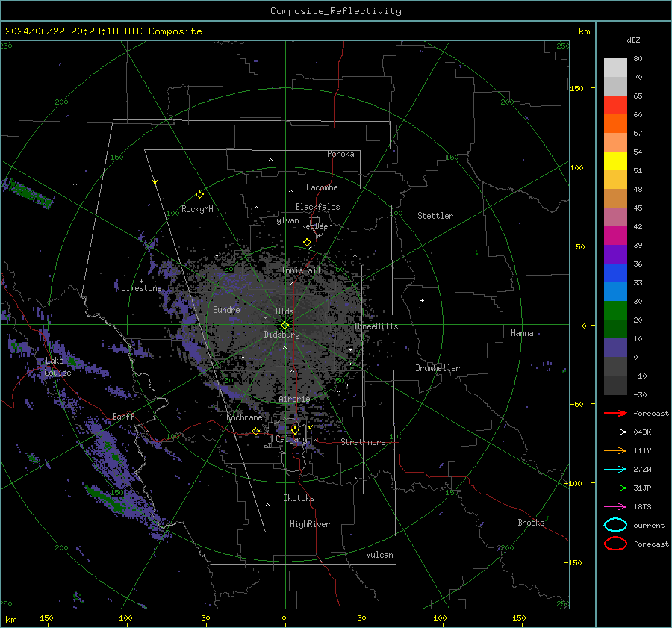Click the Composite_Reflectivity title
The height and width of the screenshot is (628, 672).
coord(335,11)
